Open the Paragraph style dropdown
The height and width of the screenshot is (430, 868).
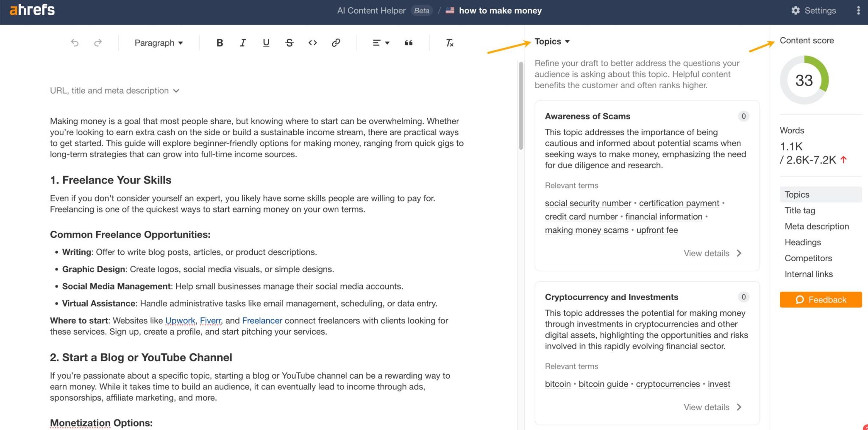158,42
